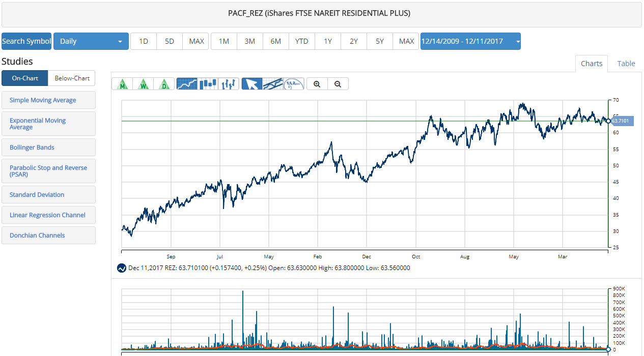Click the Dec 11, 2017 REZ quote line
This screenshot has width=644, height=356.
click(269, 268)
